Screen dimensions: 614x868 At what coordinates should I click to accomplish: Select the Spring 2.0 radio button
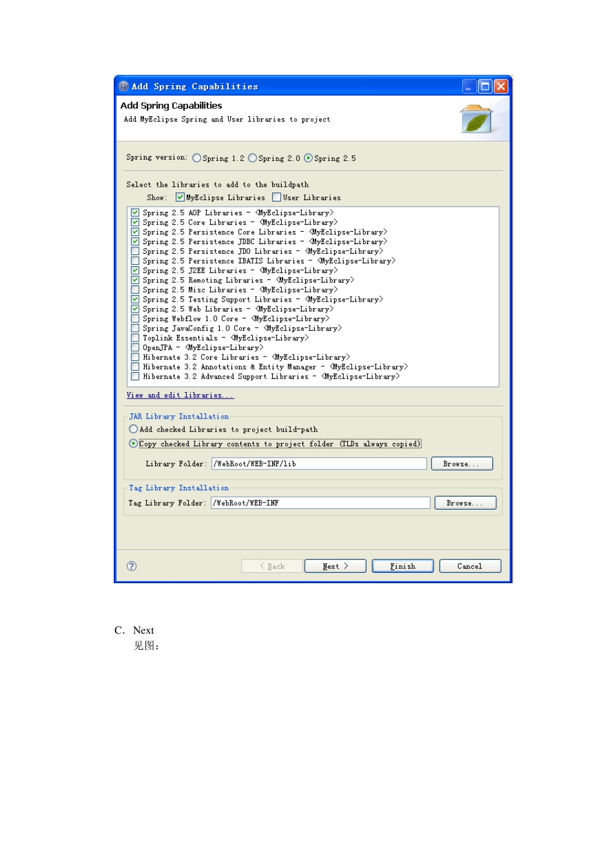[x=253, y=158]
